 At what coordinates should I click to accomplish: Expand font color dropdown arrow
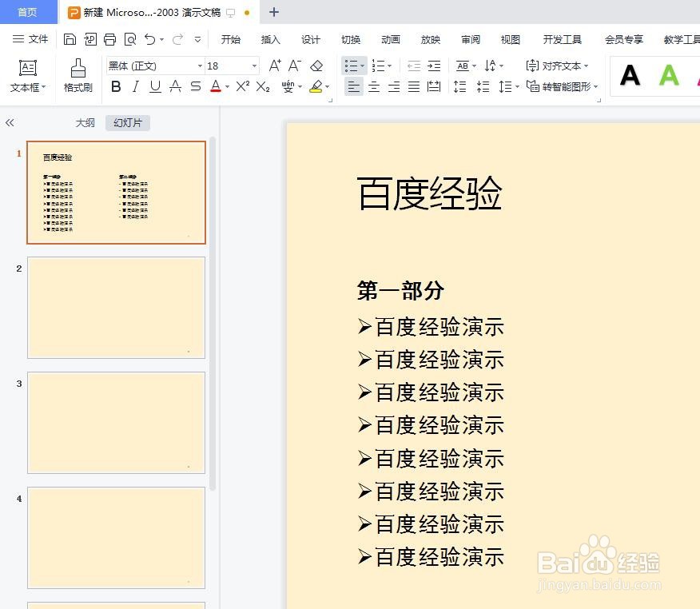coord(227,86)
